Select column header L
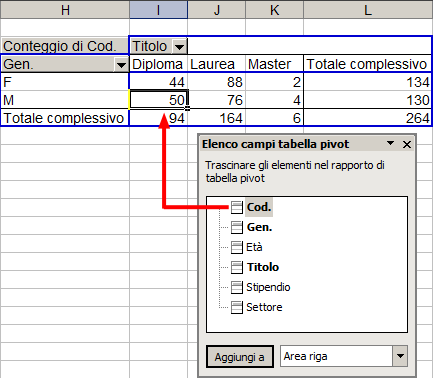The image size is (433, 378). 368,10
